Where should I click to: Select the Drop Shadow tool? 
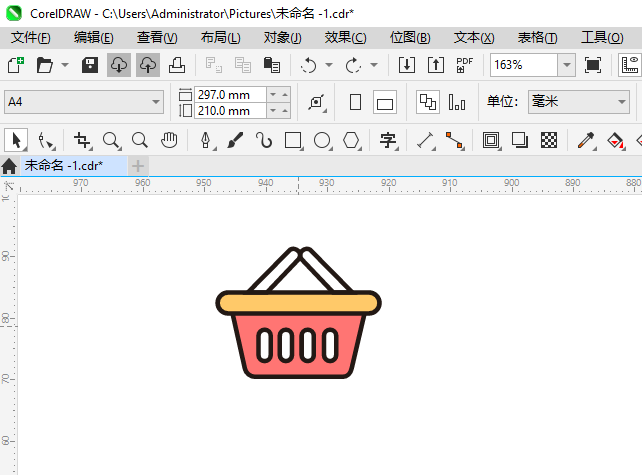[x=520, y=140]
